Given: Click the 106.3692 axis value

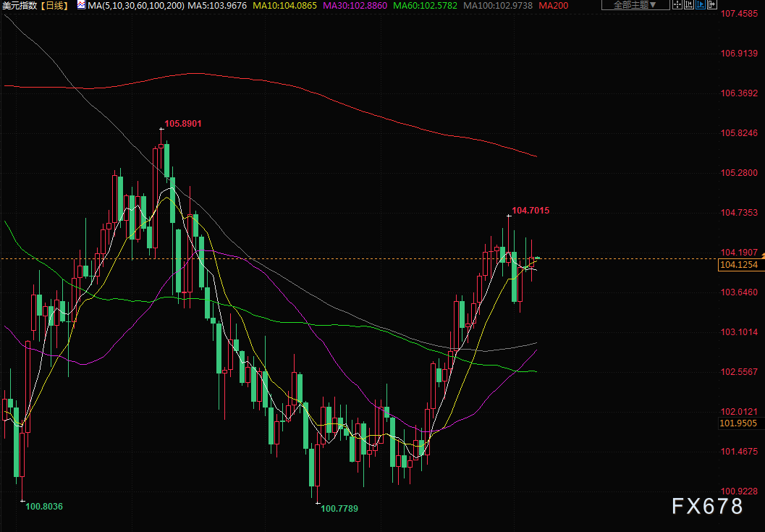Looking at the screenshot, I should pyautogui.click(x=739, y=93).
